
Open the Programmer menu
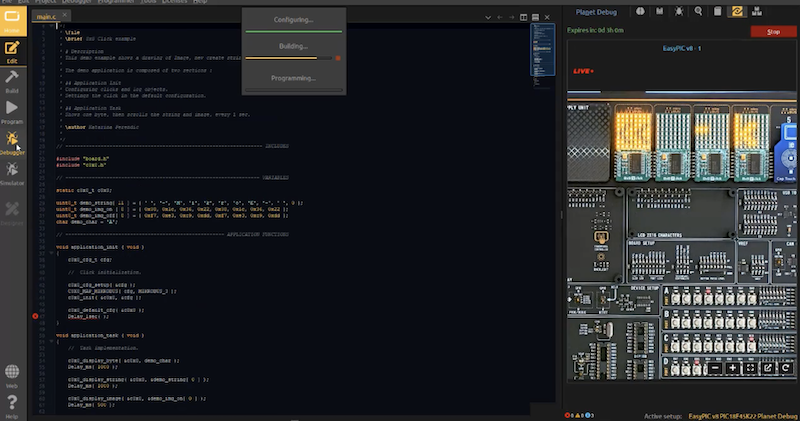(x=116, y=2)
